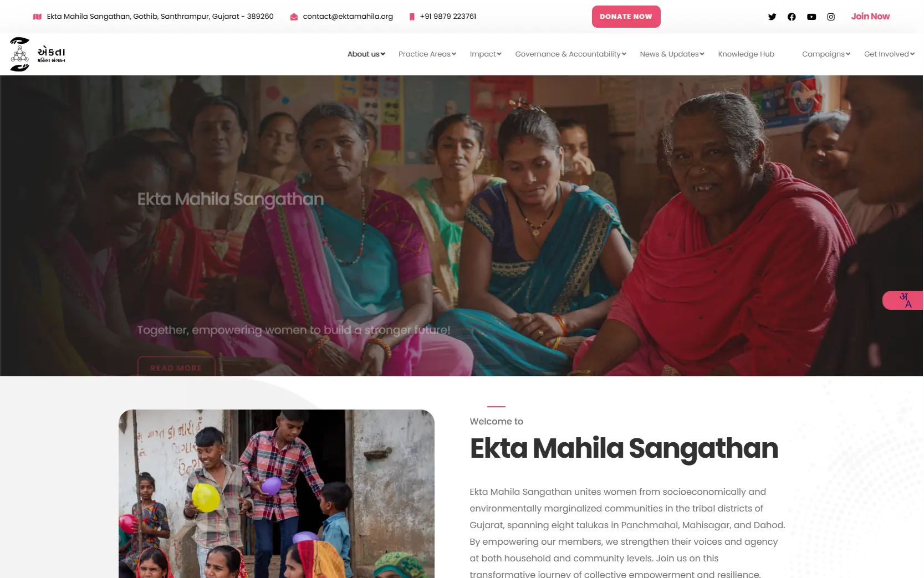The image size is (924, 578).
Task: Click the envelope icon beside email
Action: (294, 17)
